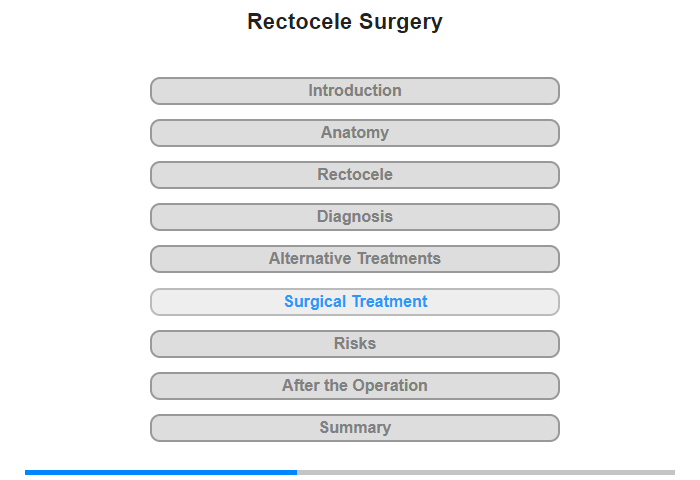Screen dimensions: 700x480
Task: Click the highlighted Surgical Treatment item
Action: coord(355,302)
